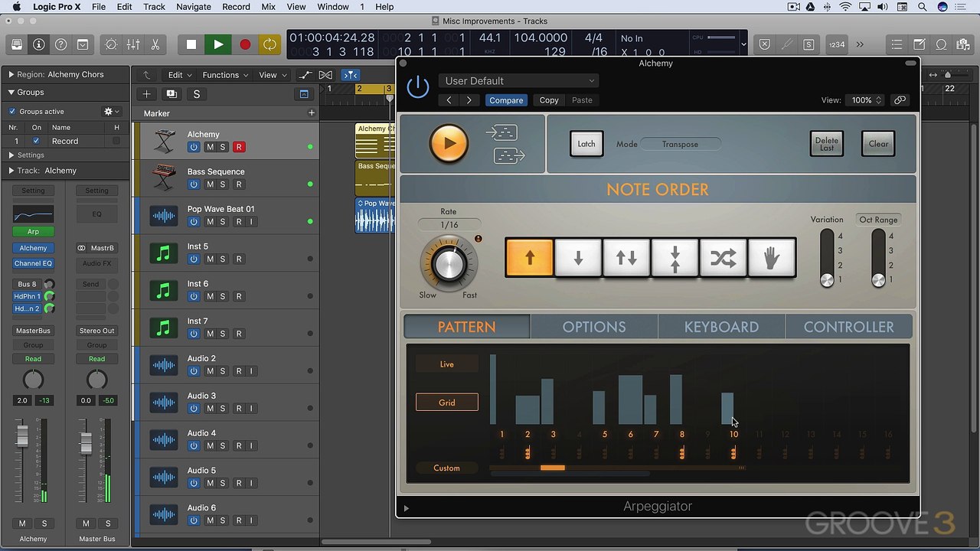Select the Random note order button
Image resolution: width=980 pixels, height=551 pixels.
[723, 258]
